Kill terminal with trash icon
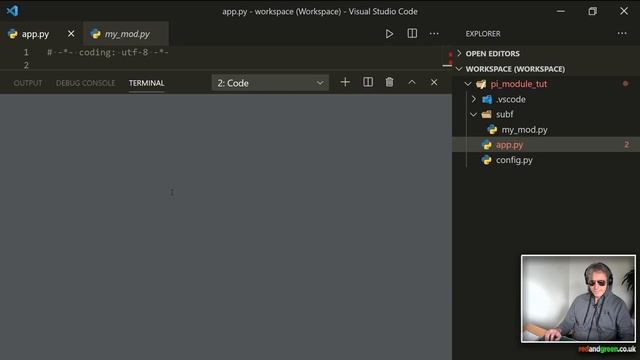Screen dimensions: 640x360 tap(389, 82)
